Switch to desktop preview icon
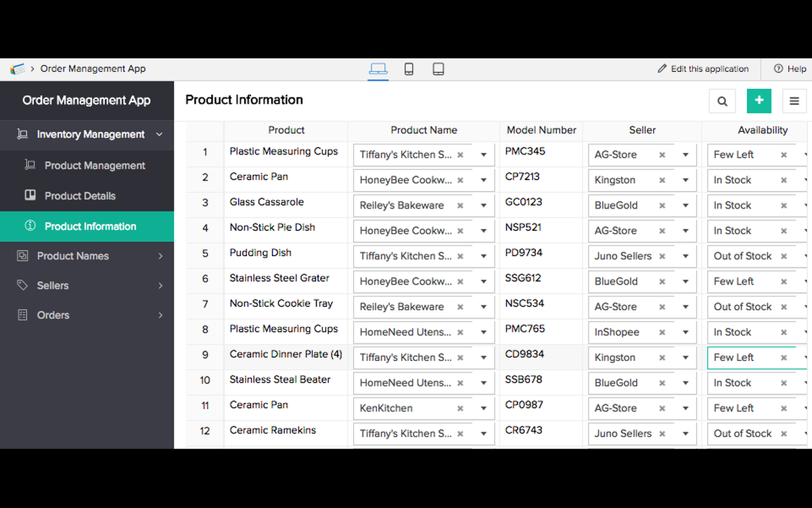812x508 pixels. point(378,68)
